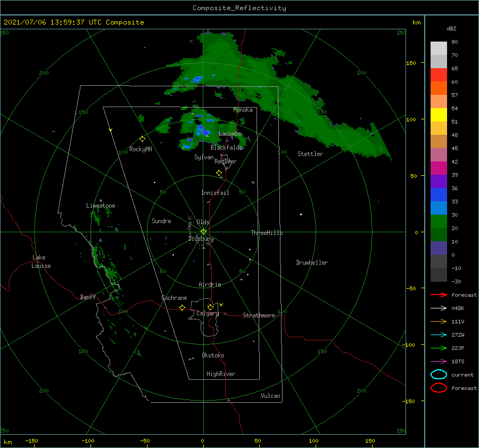This screenshot has width=479, height=448.
Task: Click the bright green 30 dBZ swatch
Action: pyautogui.click(x=439, y=221)
